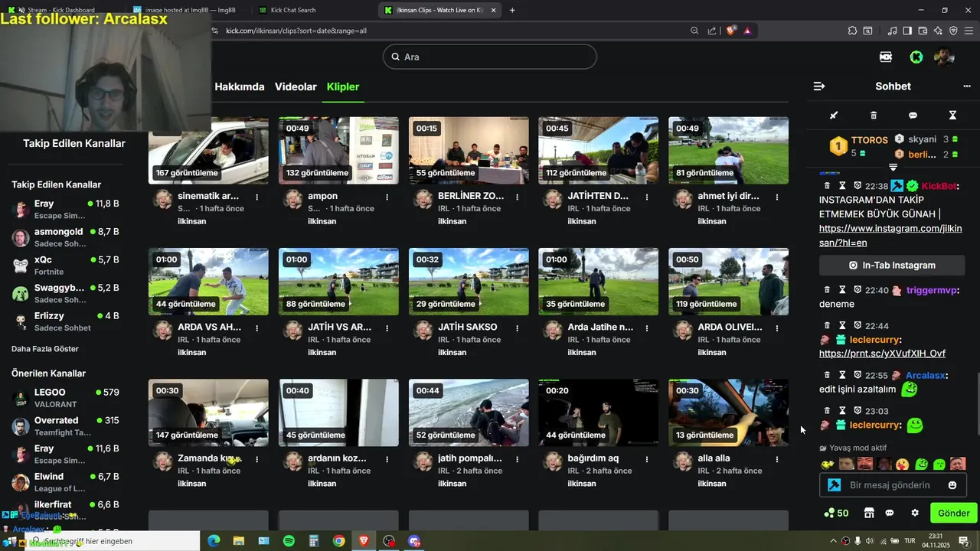Click the green Gönder send button
This screenshot has width=980, height=551.
953,513
